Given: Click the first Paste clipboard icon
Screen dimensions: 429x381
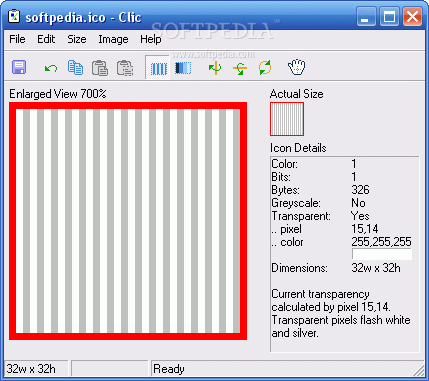Looking at the screenshot, I should [100, 68].
